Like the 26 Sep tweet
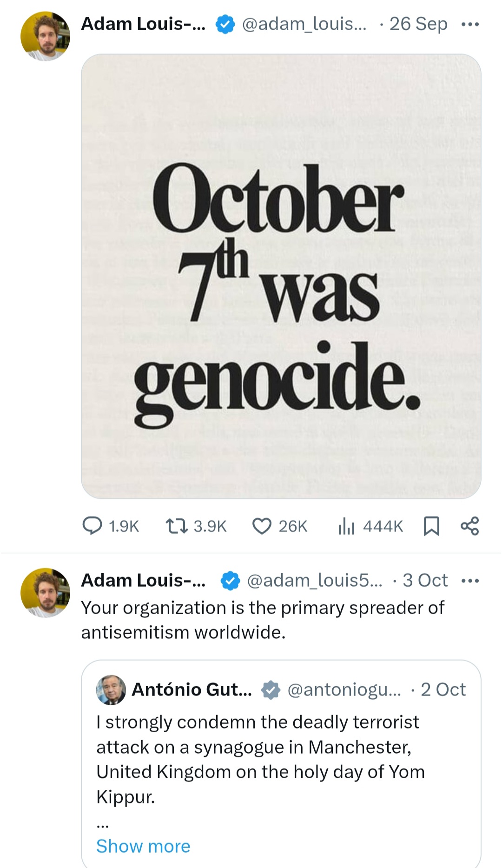The height and width of the screenshot is (868, 502). click(280, 526)
